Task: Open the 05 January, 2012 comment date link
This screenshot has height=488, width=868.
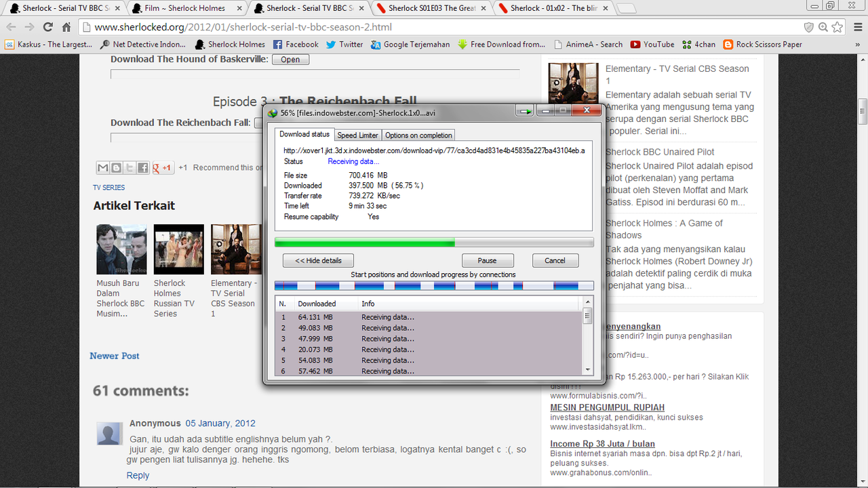Action: tap(220, 423)
